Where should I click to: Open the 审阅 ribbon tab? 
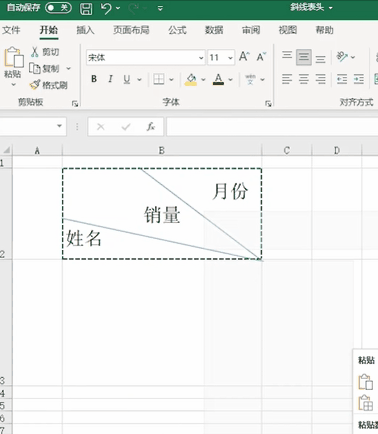tap(251, 30)
